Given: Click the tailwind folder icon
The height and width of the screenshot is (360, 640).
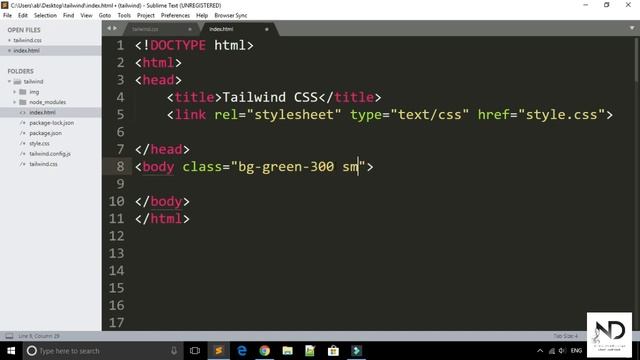Looking at the screenshot, I should 17,82.
